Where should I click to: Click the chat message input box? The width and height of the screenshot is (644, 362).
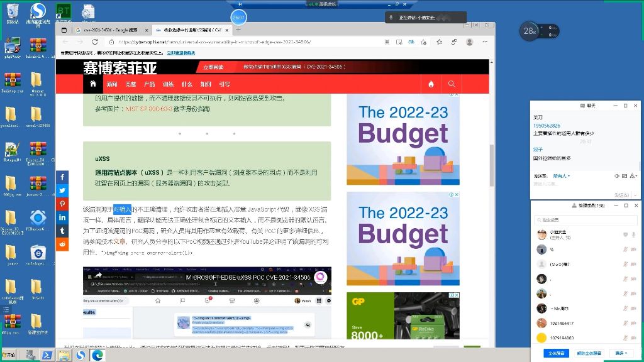586,185
